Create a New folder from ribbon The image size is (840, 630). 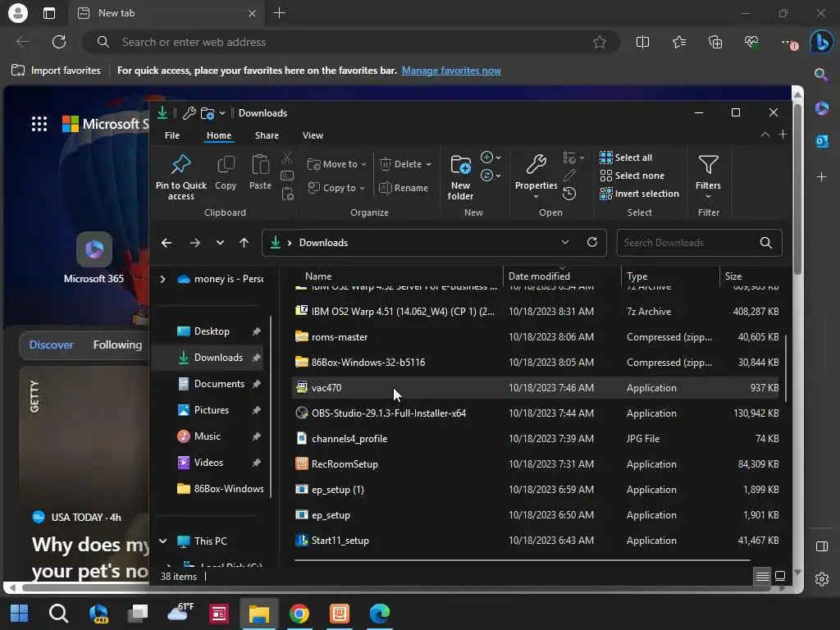[461, 177]
